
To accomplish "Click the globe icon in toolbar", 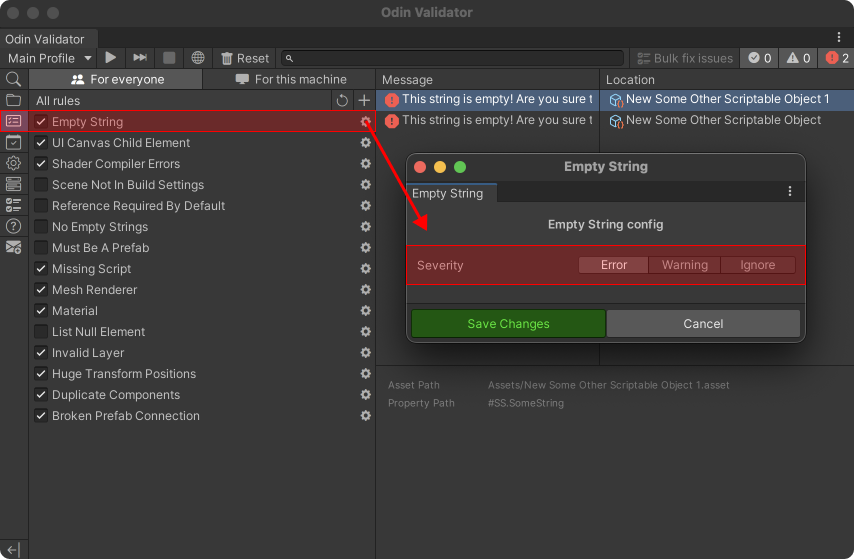I will tap(198, 58).
